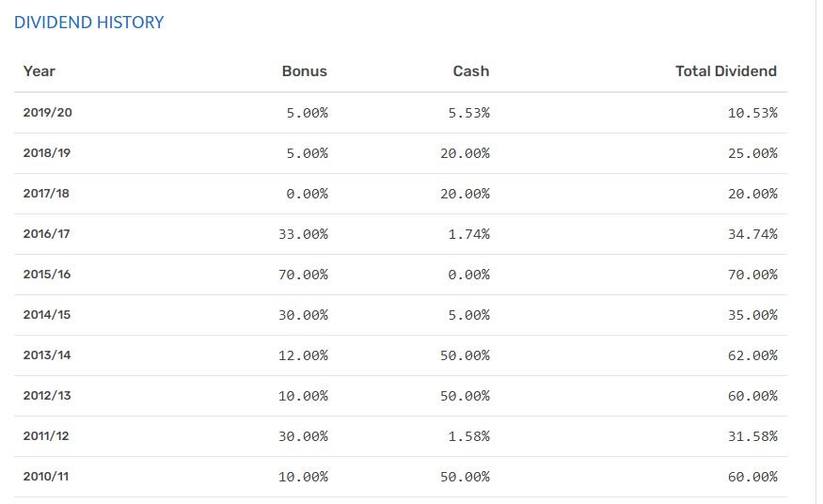This screenshot has height=504, width=823.
Task: Click the 2012/13 year cell
Action: (47, 396)
